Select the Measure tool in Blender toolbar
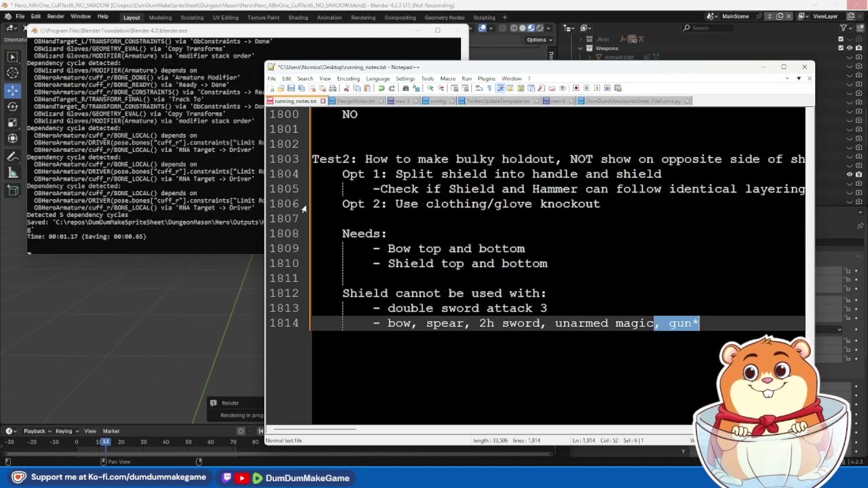868x488 pixels. pos(13,174)
